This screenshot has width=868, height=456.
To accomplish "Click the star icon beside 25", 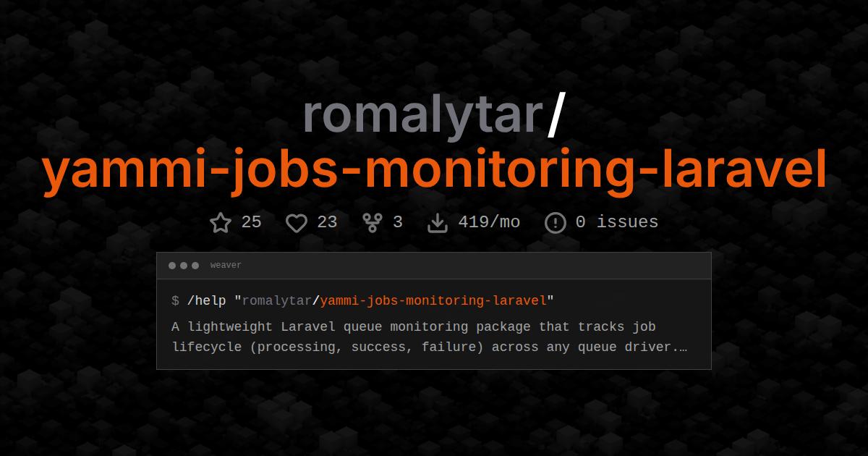I will tap(221, 222).
